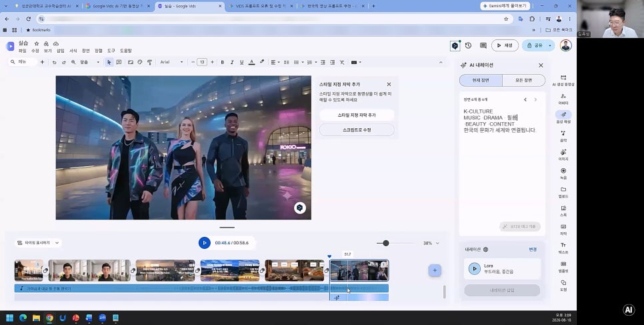Open the timeline 38% zoom dropdown
The height and width of the screenshot is (325, 644).
tap(431, 243)
